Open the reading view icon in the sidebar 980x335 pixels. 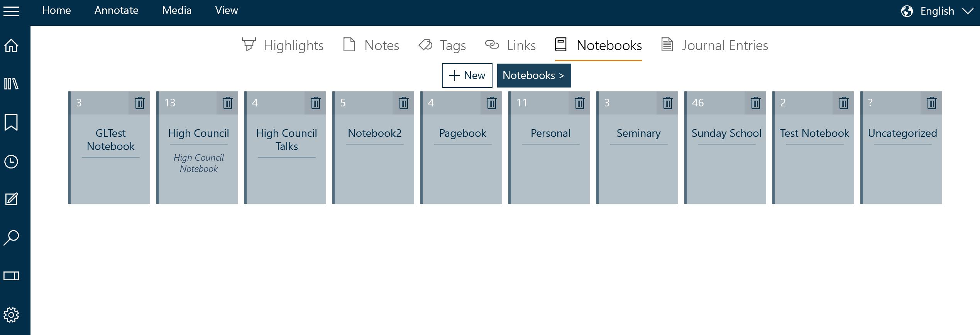(x=12, y=276)
